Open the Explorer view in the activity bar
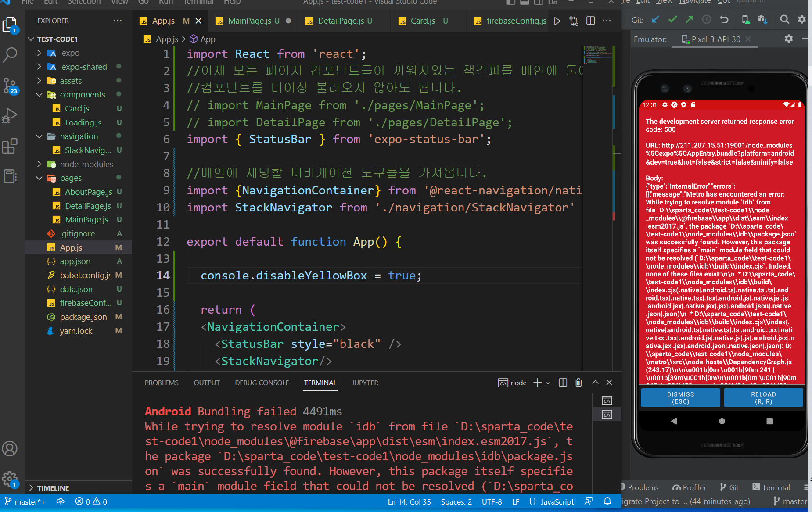812x512 pixels. (10, 25)
